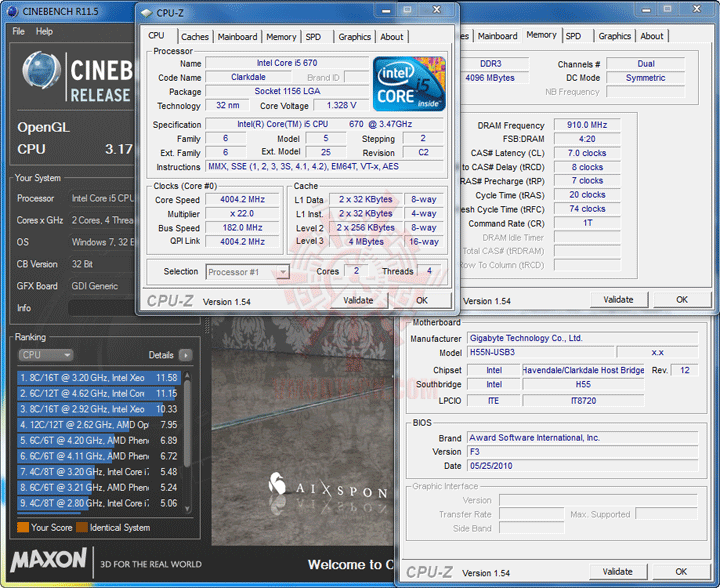Click the processor name Intel Core i5 670
720x588 pixels.
click(287, 63)
